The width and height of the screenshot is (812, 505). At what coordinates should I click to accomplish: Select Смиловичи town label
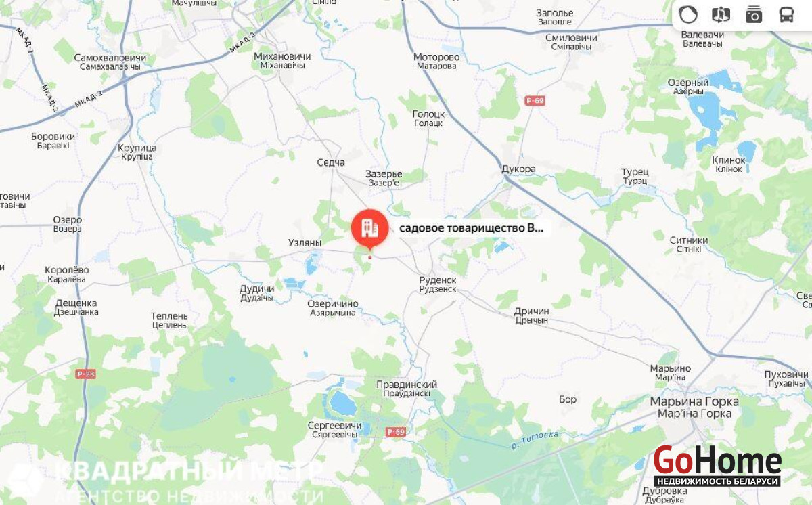click(571, 37)
